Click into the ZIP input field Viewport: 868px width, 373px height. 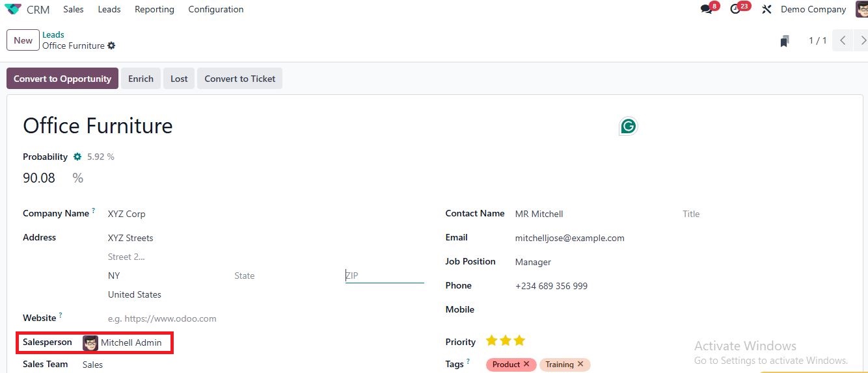[384, 276]
